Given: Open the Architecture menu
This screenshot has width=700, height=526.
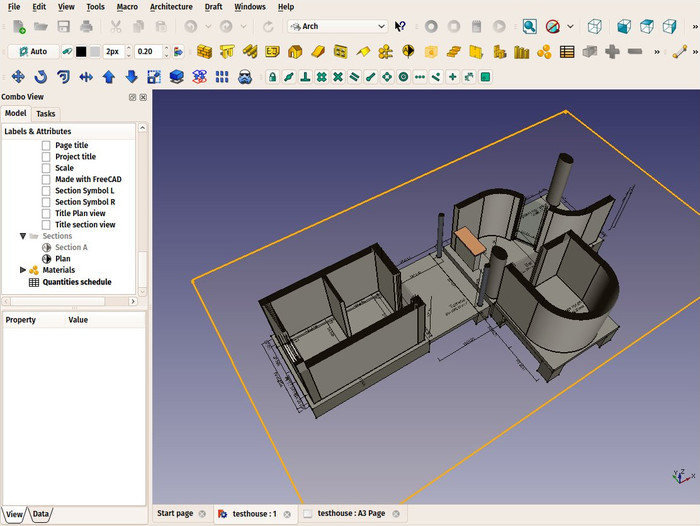Looking at the screenshot, I should coord(171,7).
